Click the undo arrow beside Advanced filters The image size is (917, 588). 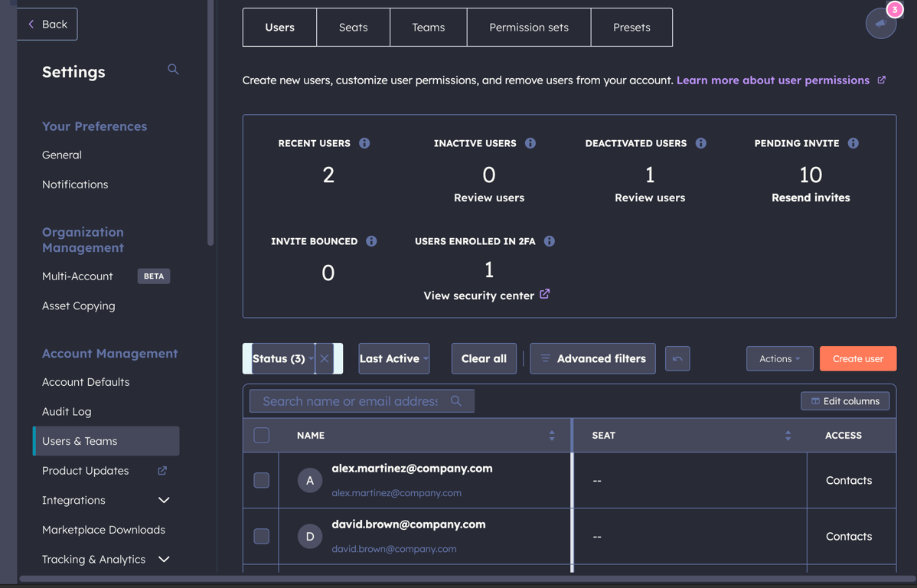[x=677, y=358]
